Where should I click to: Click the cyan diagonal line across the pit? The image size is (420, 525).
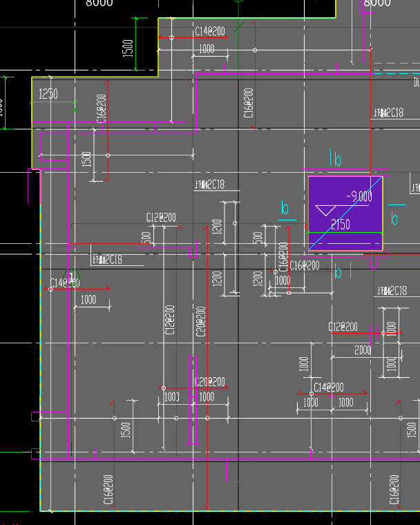345,213
